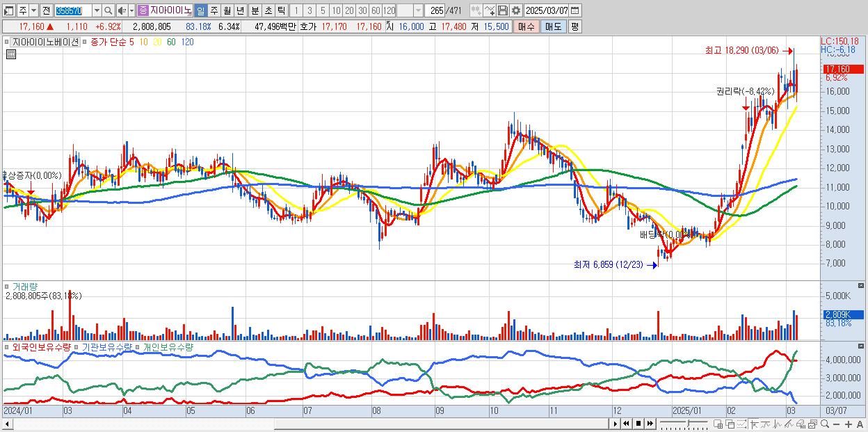Select interval 3 button

(x=310, y=10)
